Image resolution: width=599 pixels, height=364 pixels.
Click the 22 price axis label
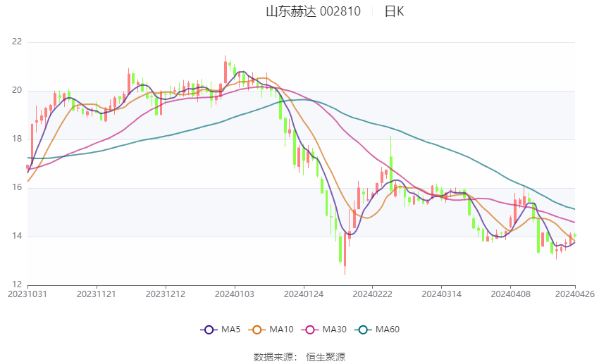point(17,42)
